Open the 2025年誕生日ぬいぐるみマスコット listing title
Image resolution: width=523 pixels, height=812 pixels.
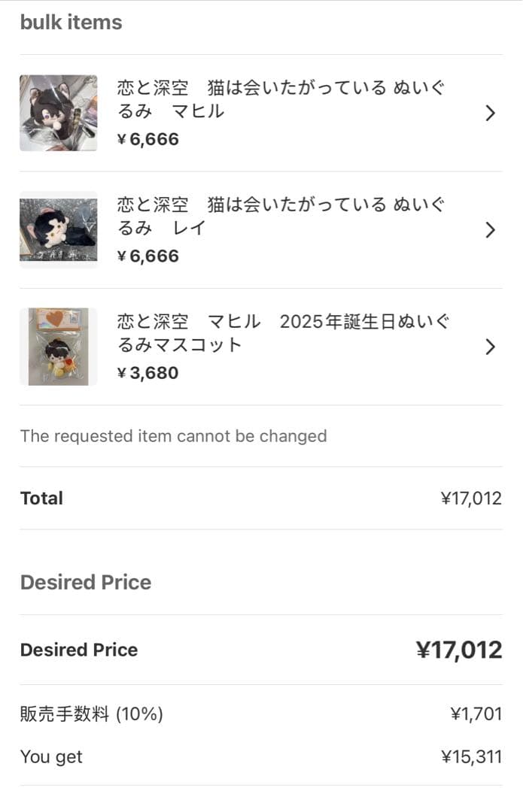click(283, 334)
